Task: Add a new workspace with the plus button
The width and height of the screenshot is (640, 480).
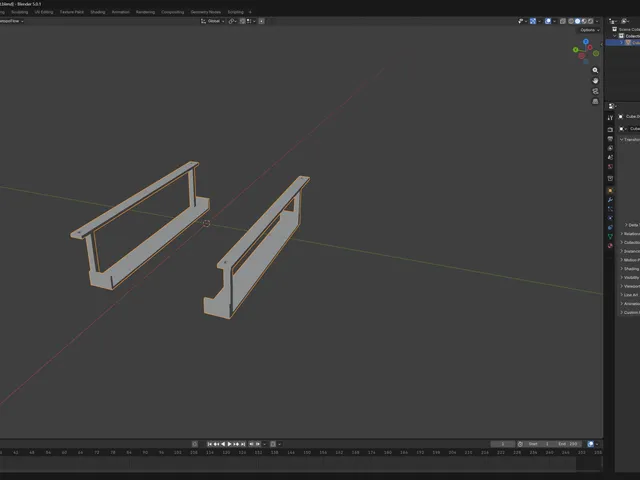Action: (250, 12)
